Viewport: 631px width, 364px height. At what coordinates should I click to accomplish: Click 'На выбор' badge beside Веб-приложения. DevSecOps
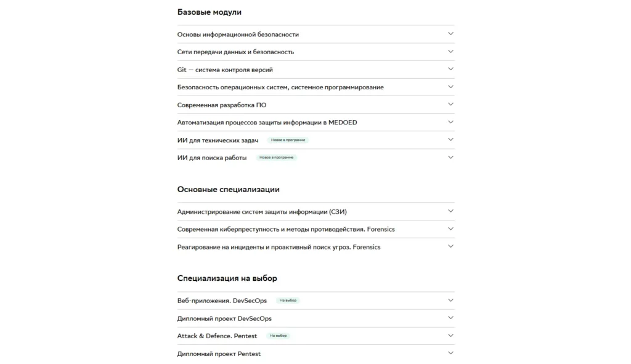click(288, 301)
